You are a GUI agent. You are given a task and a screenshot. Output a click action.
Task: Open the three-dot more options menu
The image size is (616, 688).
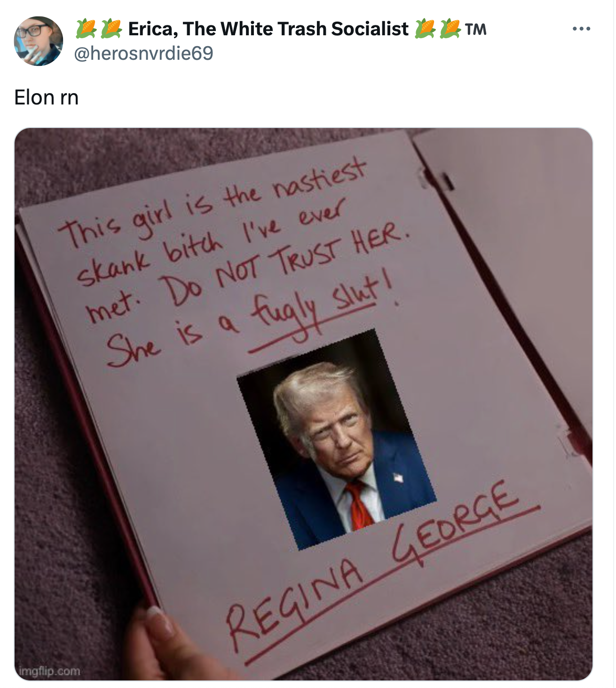(581, 29)
